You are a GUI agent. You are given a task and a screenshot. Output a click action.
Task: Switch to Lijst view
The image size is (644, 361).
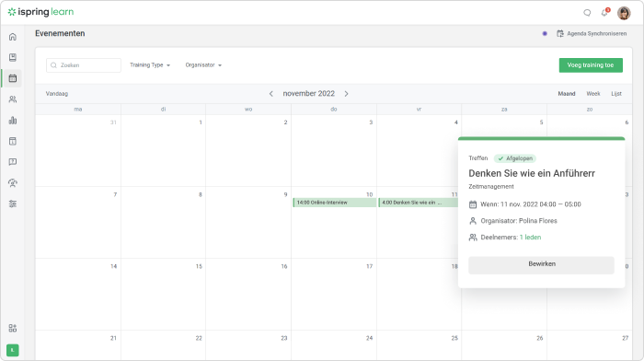click(x=616, y=94)
